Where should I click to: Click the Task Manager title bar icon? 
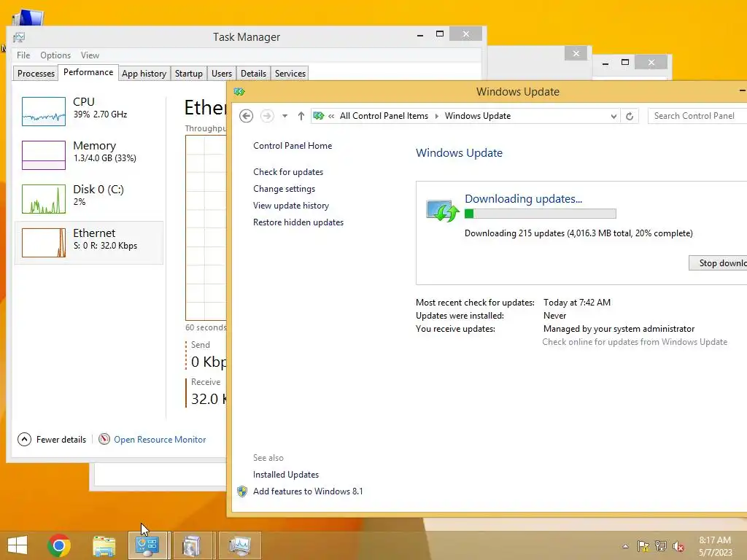pos(19,36)
